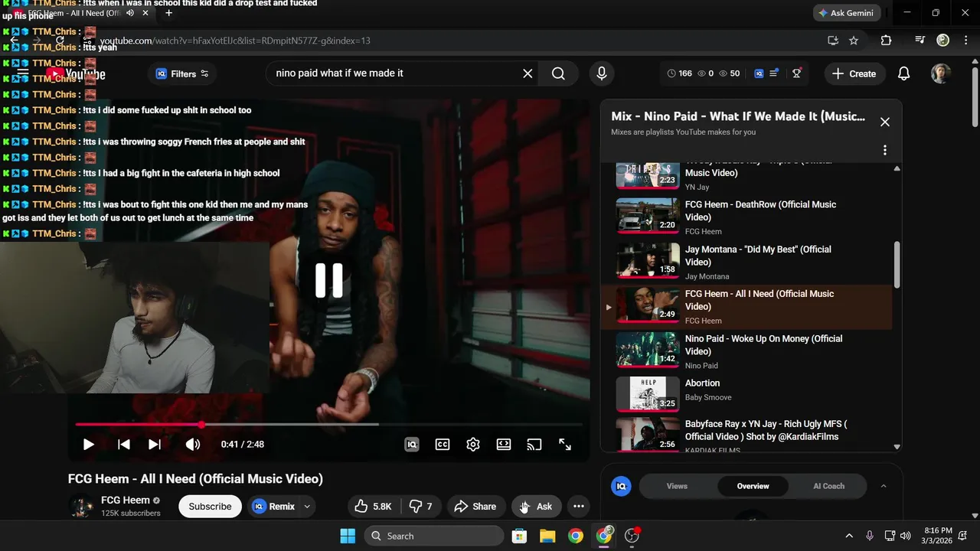Open the Create menu
This screenshot has width=980, height=551.
click(x=854, y=73)
